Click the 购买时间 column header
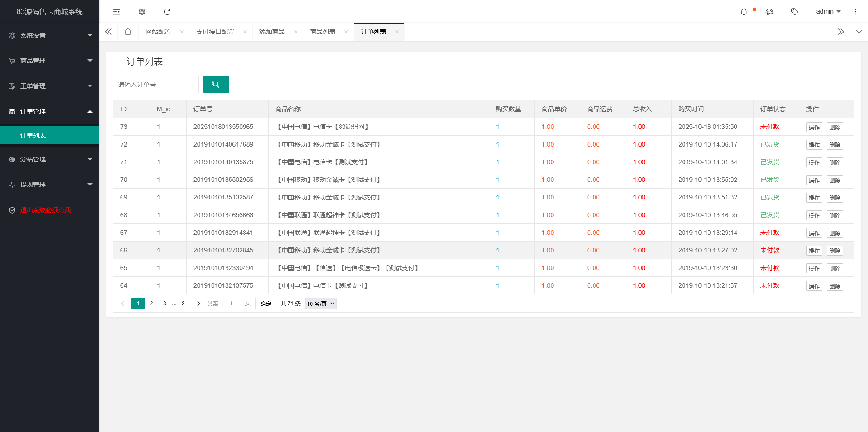868x432 pixels. 691,109
